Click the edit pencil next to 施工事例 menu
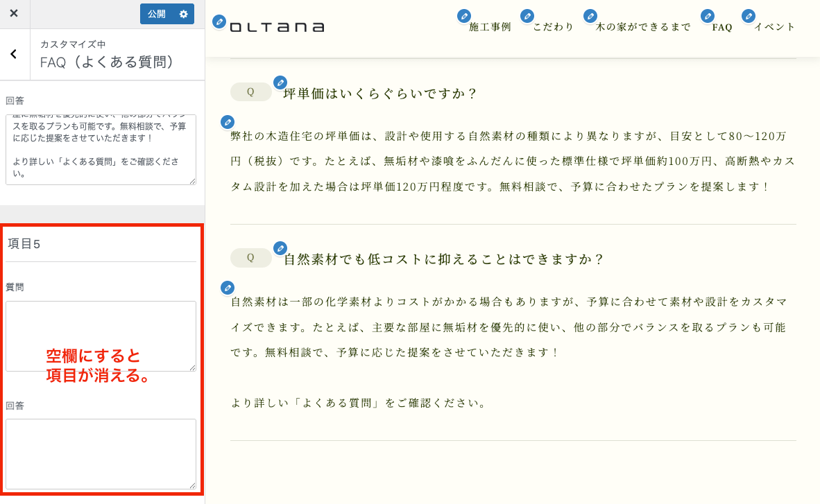 tap(464, 16)
